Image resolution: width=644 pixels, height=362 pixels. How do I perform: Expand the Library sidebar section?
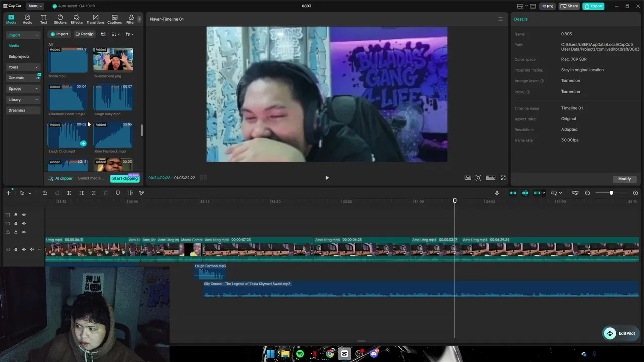tap(23, 100)
